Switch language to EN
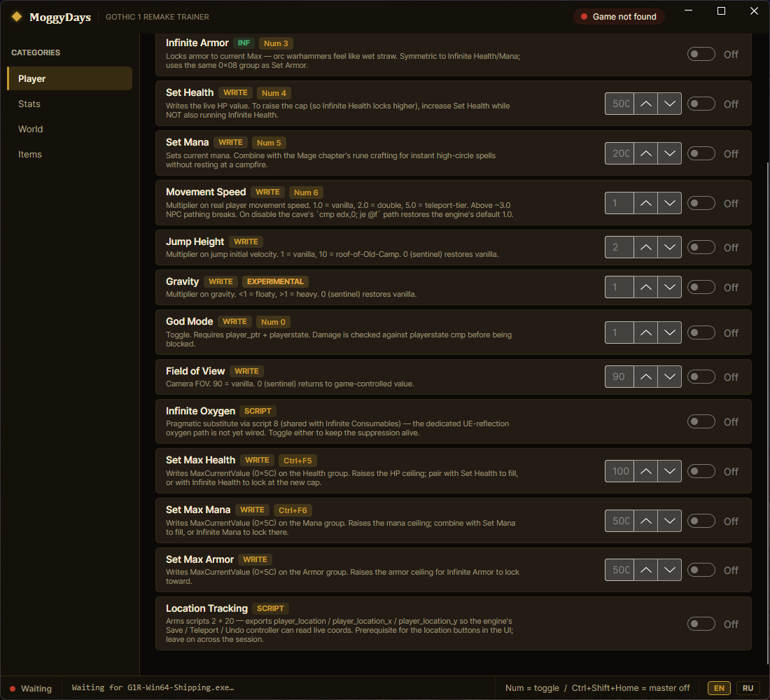This screenshot has width=770, height=700. pyautogui.click(x=719, y=687)
